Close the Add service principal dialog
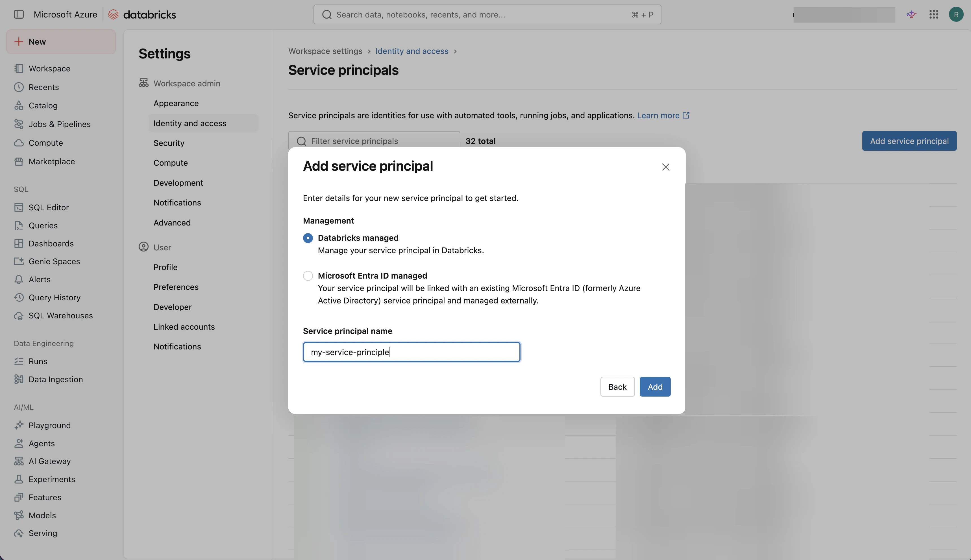This screenshot has width=971, height=560. (665, 167)
